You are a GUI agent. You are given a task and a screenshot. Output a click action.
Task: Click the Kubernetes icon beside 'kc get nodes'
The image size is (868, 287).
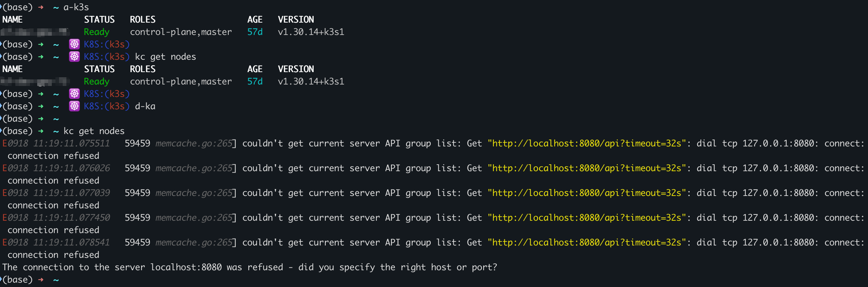74,56
